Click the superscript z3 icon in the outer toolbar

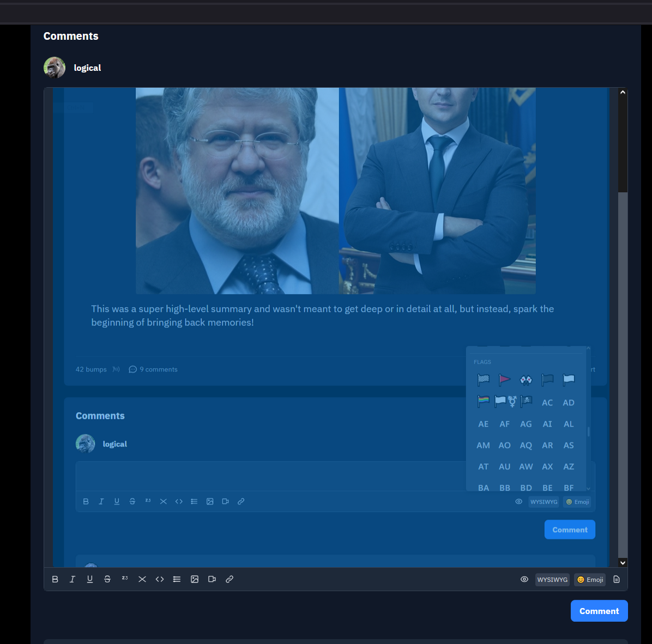click(125, 579)
